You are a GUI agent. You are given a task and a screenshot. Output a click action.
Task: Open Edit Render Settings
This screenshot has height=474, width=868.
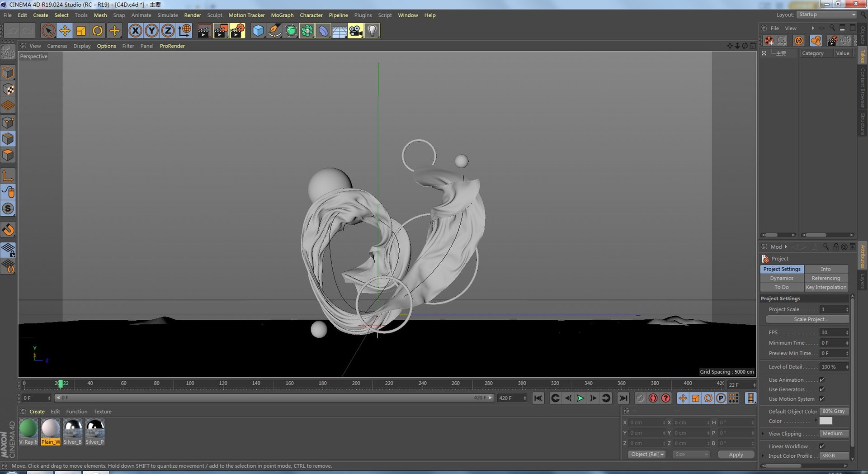[237, 31]
